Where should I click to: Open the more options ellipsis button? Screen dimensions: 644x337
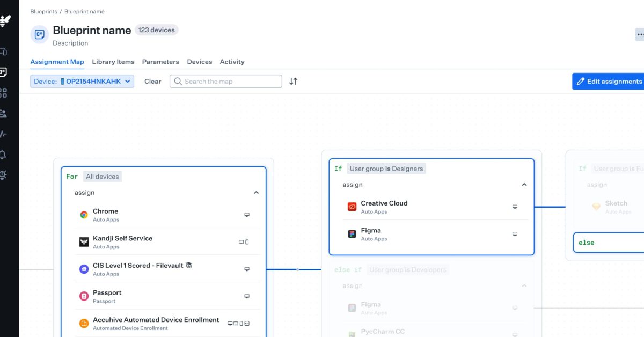pyautogui.click(x=640, y=34)
